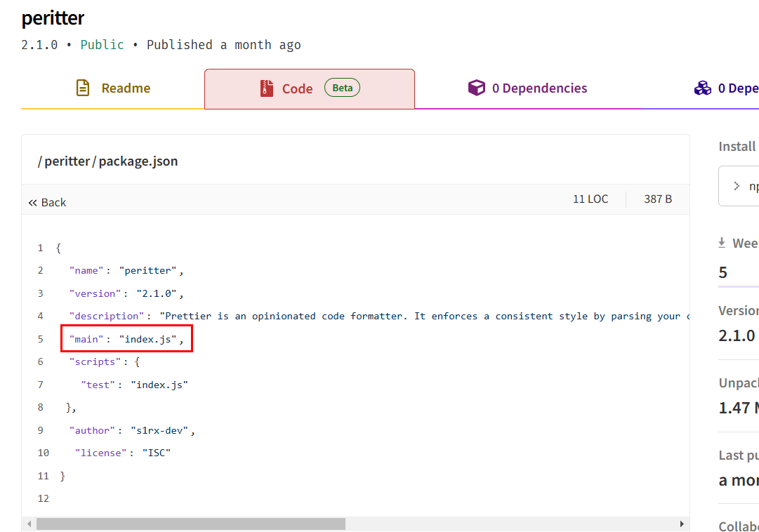This screenshot has height=532, width=759.
Task: Click the peritter path breadcrumb
Action: (x=67, y=161)
